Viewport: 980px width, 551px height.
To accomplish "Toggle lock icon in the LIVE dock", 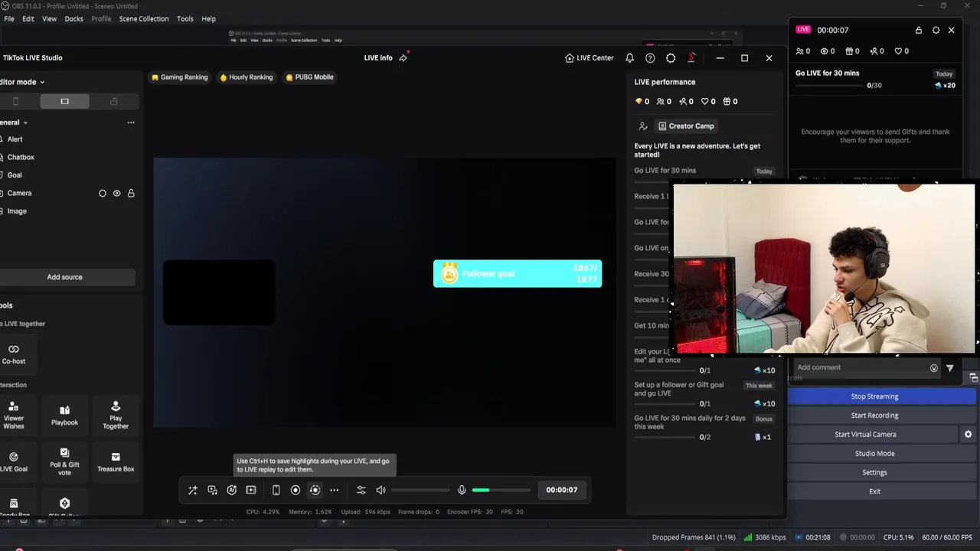I will tap(919, 30).
